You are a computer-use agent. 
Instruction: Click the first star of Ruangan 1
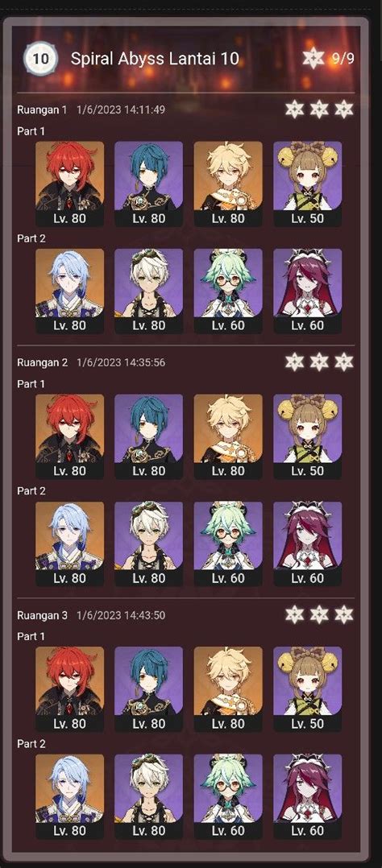click(294, 109)
